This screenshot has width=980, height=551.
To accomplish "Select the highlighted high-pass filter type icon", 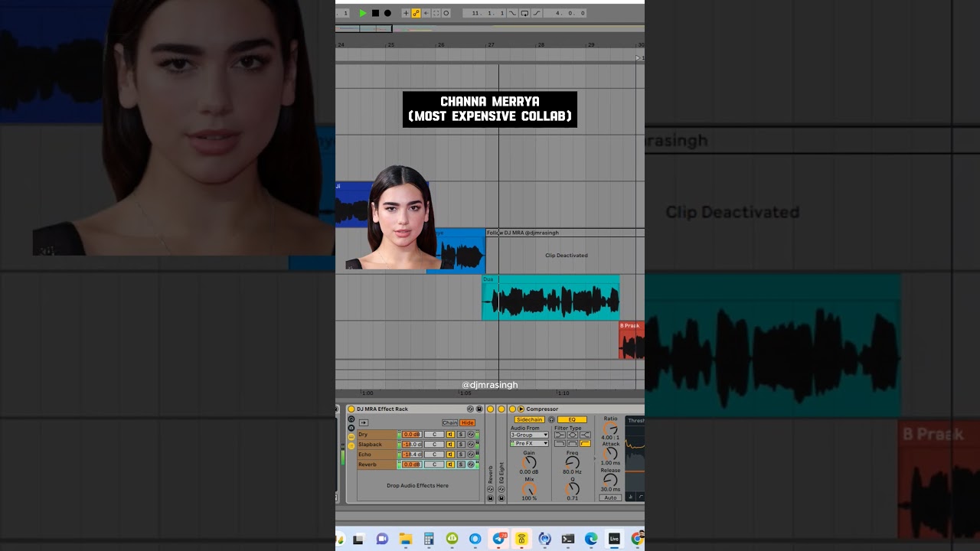I will 585,443.
